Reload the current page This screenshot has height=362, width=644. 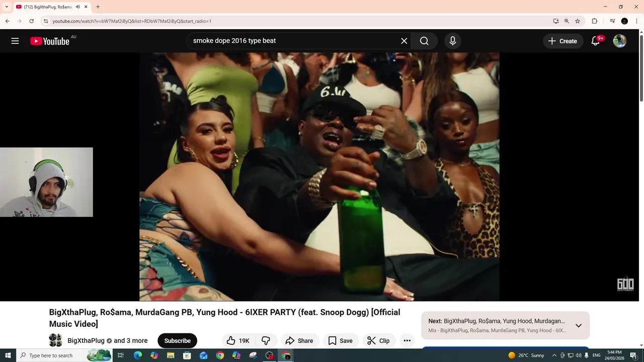click(31, 21)
